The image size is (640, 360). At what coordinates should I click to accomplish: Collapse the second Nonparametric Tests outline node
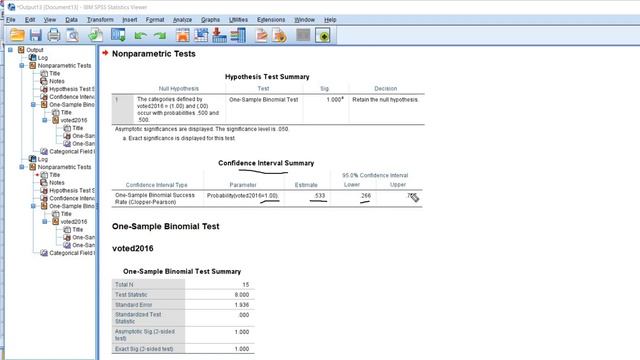point(22,167)
